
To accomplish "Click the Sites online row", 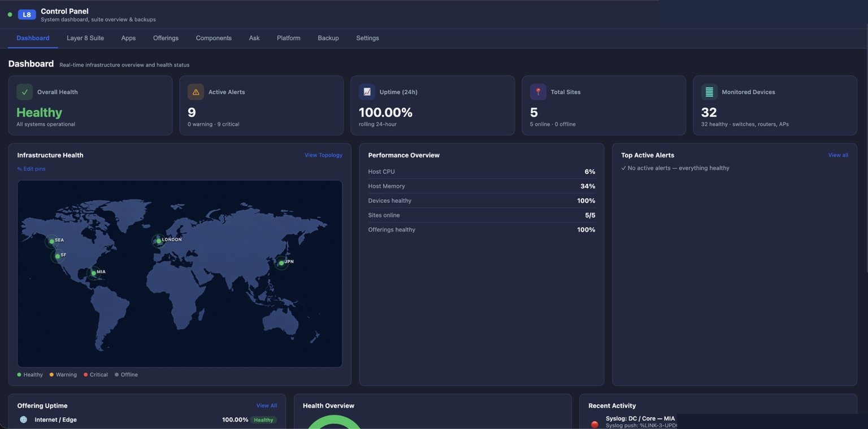I will click(x=481, y=215).
